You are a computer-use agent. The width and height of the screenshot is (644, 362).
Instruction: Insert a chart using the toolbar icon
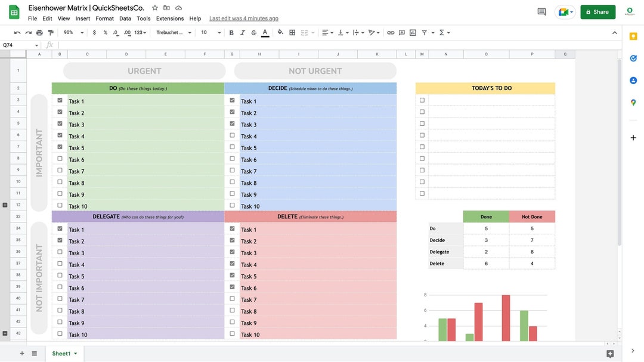413,31
